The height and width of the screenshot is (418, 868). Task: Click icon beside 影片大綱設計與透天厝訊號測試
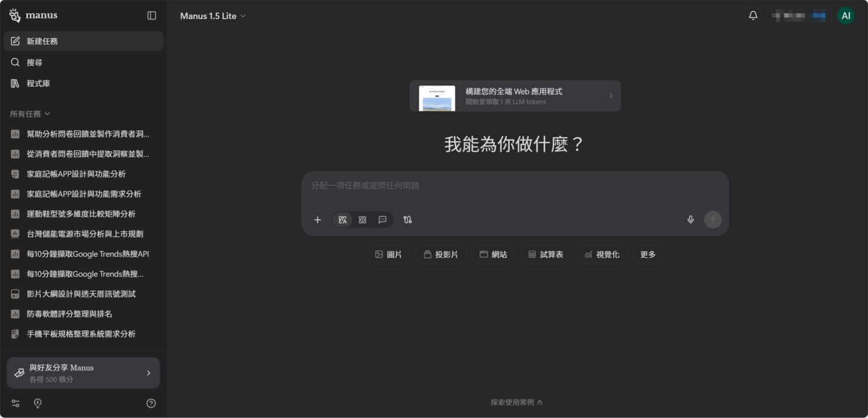[16, 294]
